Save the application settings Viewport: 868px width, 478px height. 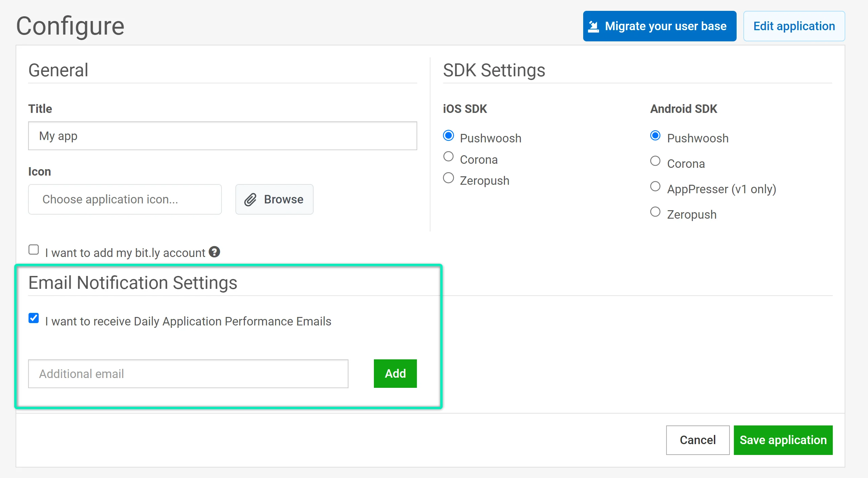(783, 440)
